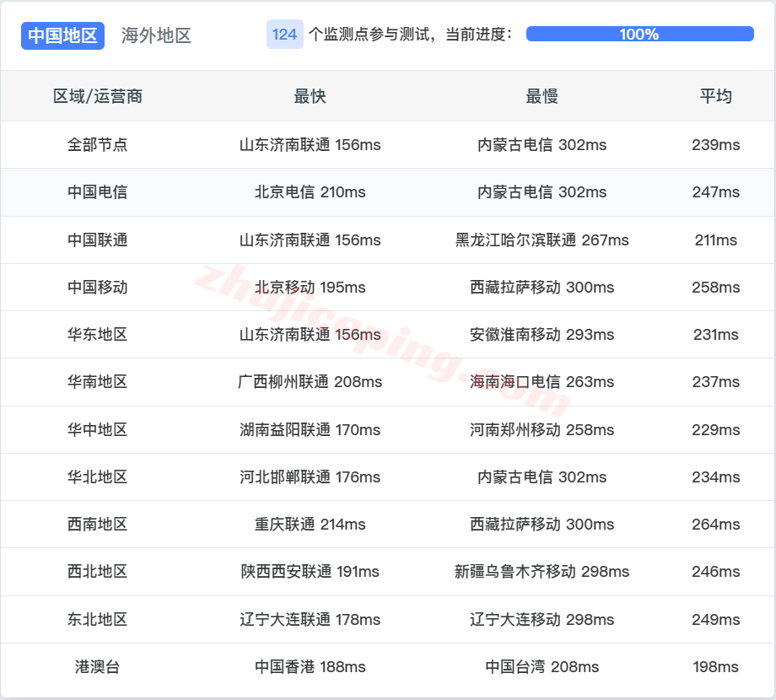Click the 港澳台 row label
The image size is (776, 700).
click(x=98, y=667)
